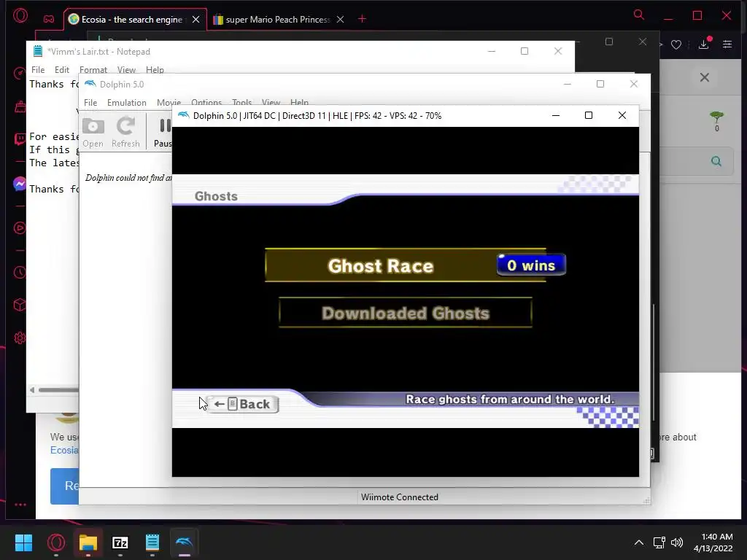This screenshot has width=747, height=560.
Task: Click the Ghosts heading in the game
Action: (216, 196)
